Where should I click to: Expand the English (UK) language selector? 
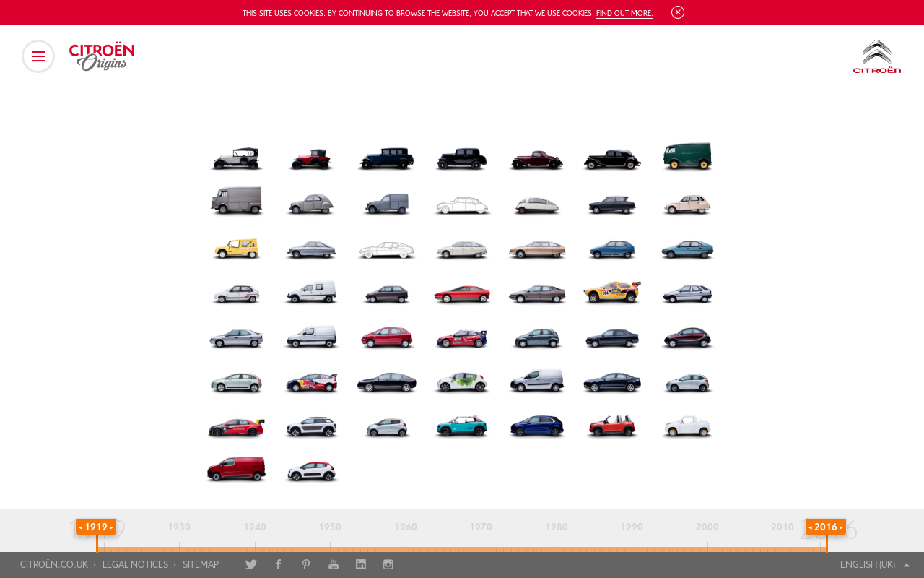874,564
